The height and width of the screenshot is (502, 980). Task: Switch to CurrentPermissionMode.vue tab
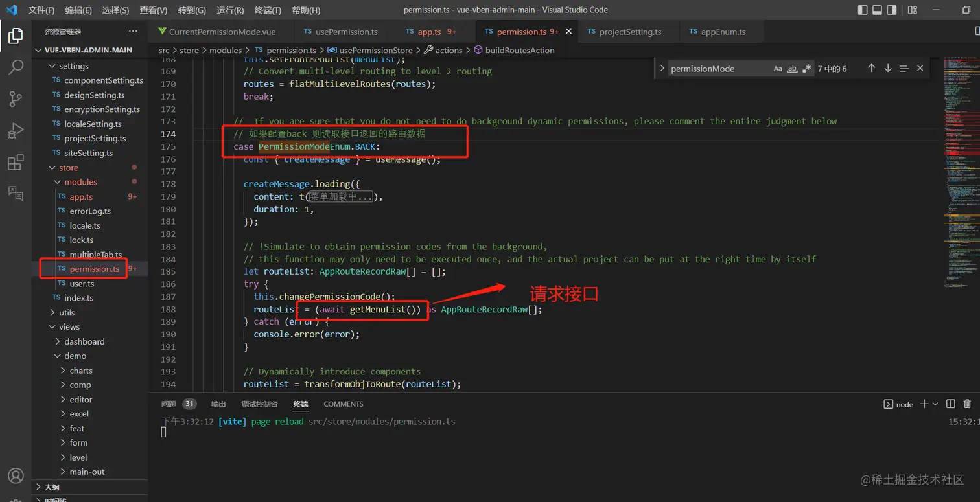(221, 31)
